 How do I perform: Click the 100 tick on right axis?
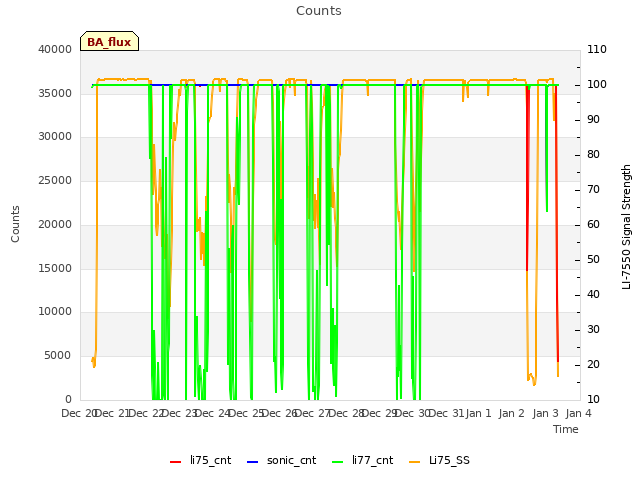[597, 84]
